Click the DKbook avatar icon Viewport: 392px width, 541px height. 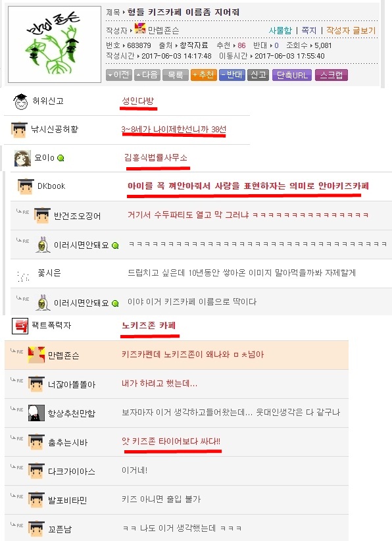click(26, 187)
